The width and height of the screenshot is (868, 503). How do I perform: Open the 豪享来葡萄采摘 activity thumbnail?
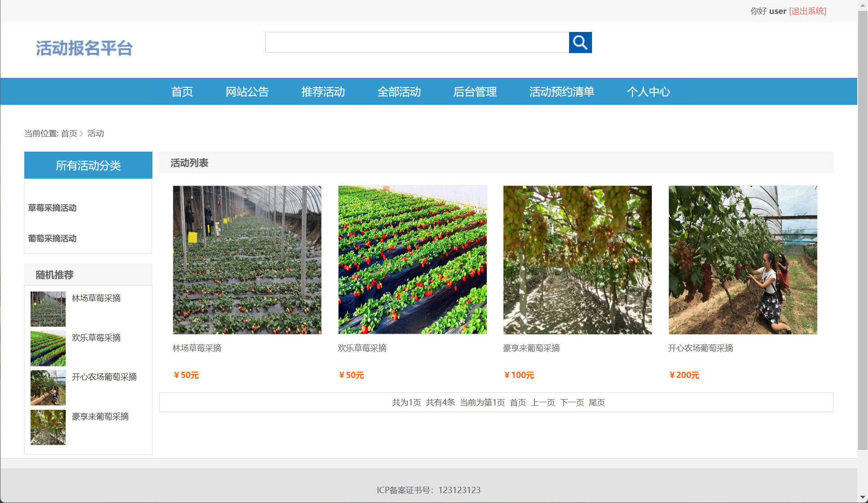tap(578, 260)
